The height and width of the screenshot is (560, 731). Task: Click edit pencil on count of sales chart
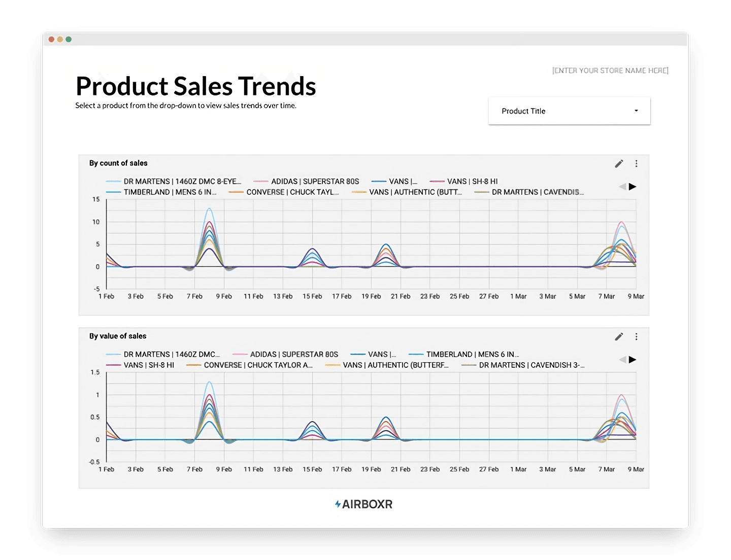click(619, 163)
